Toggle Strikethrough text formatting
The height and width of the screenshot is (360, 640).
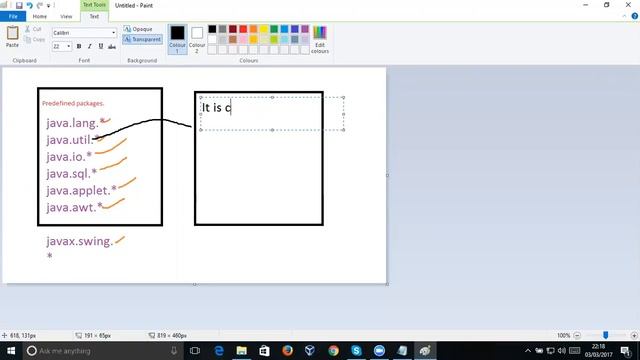112,47
